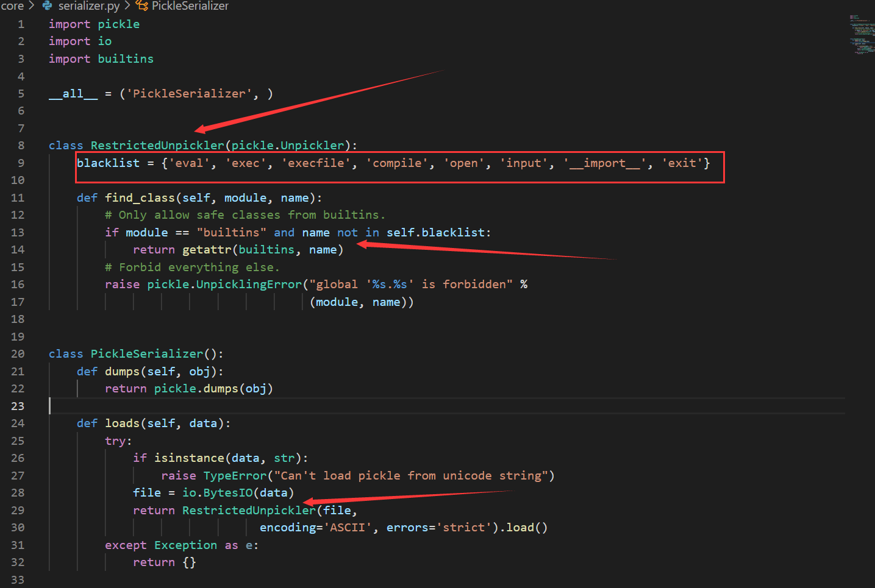Click the TypeError on line 27

coord(235,476)
